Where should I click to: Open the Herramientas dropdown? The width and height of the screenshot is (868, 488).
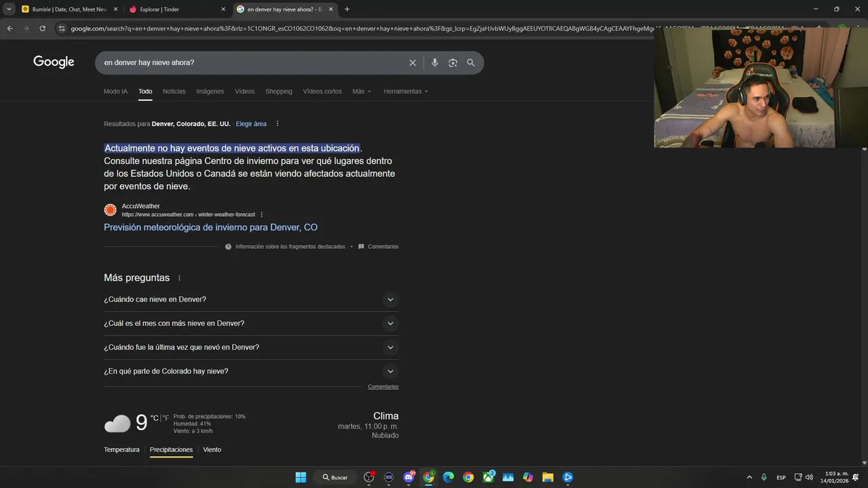[x=406, y=91]
